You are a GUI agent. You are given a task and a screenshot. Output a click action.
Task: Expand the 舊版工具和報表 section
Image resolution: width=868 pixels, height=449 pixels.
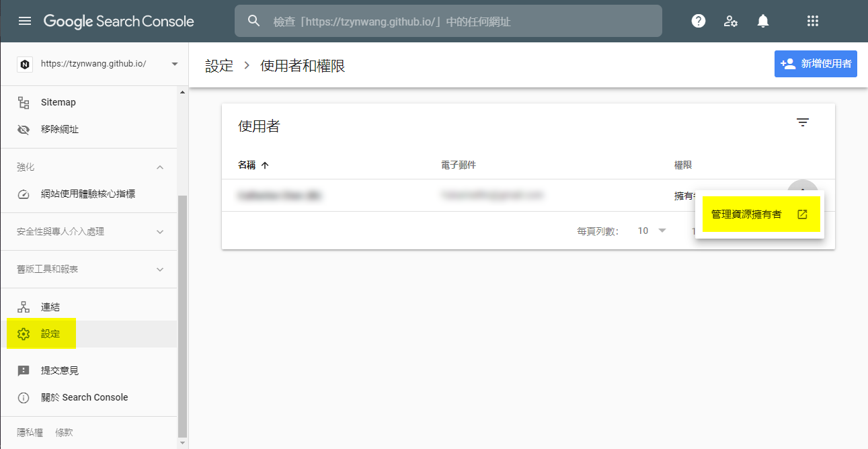160,269
